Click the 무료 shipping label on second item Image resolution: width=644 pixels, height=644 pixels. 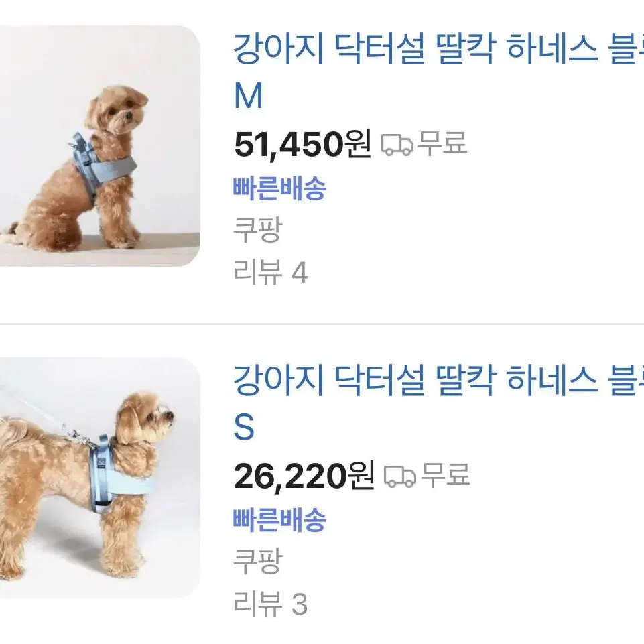click(x=446, y=474)
